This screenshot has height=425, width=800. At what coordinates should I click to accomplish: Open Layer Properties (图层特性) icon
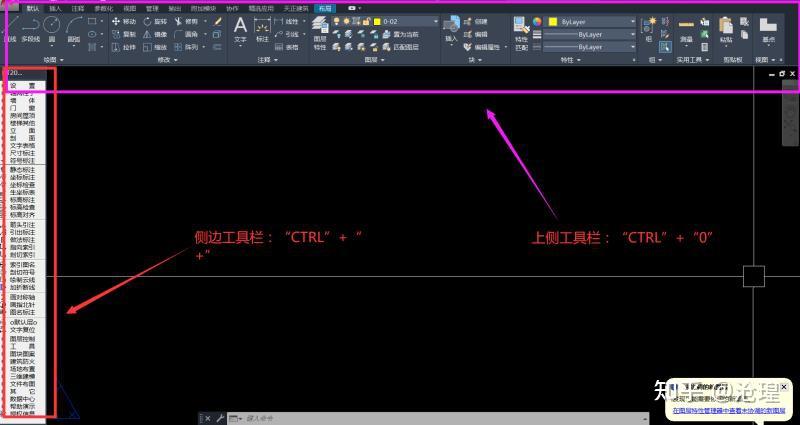click(x=320, y=28)
